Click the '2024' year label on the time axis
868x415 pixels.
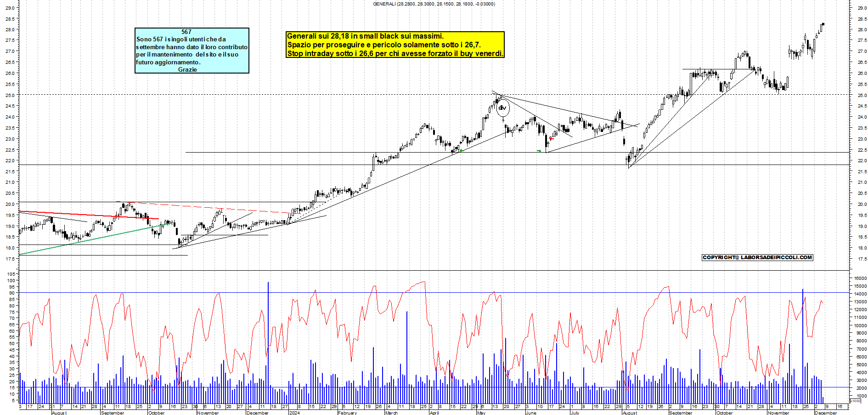pyautogui.click(x=294, y=413)
